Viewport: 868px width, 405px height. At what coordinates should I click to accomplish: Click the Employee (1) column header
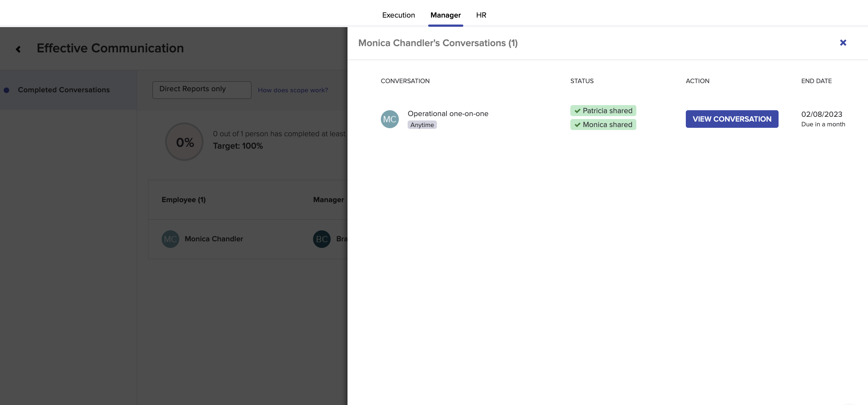tap(184, 200)
